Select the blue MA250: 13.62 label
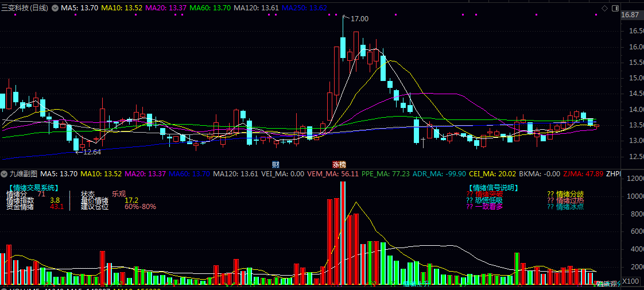This screenshot has width=644, height=290. pos(304,8)
